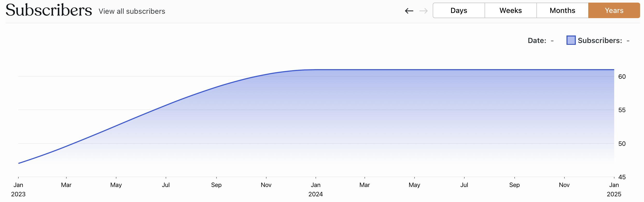Screen dimensions: 644x202
Task: Click the 45 value on the y-axis
Action: point(622,177)
